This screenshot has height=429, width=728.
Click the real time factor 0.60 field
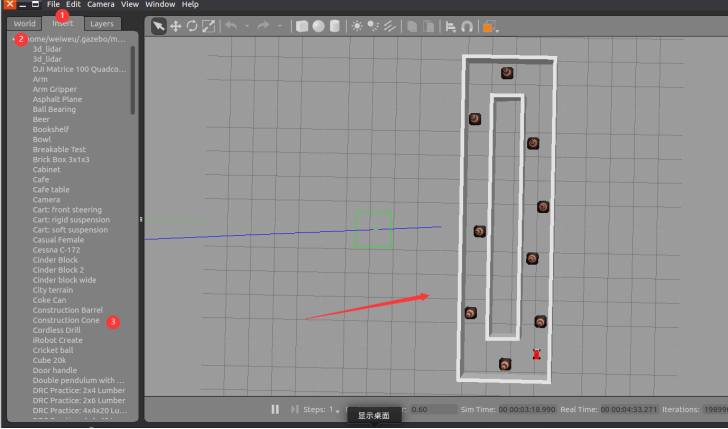[x=434, y=410]
